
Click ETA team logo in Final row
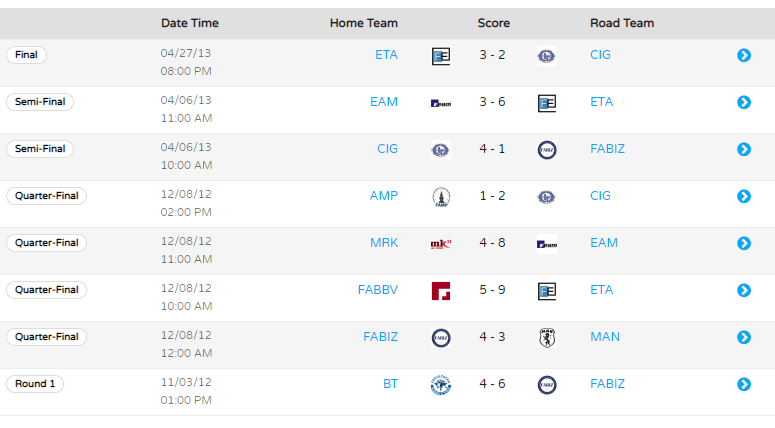[441, 56]
